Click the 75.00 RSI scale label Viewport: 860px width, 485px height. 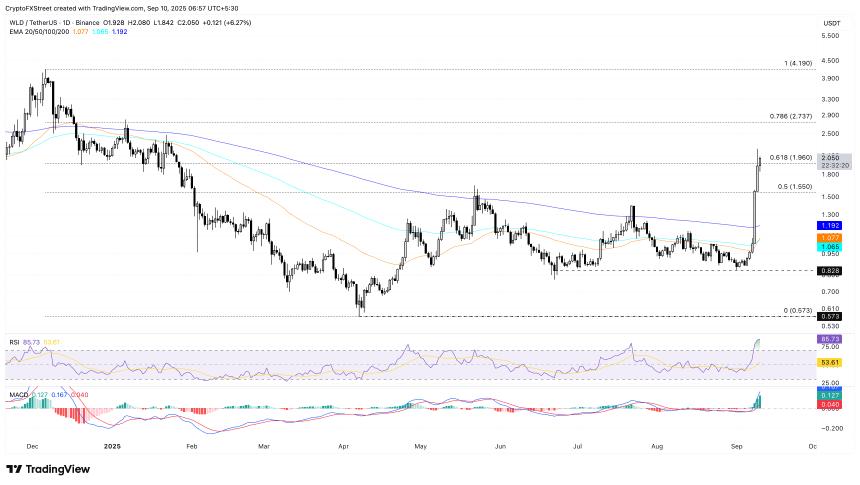830,347
